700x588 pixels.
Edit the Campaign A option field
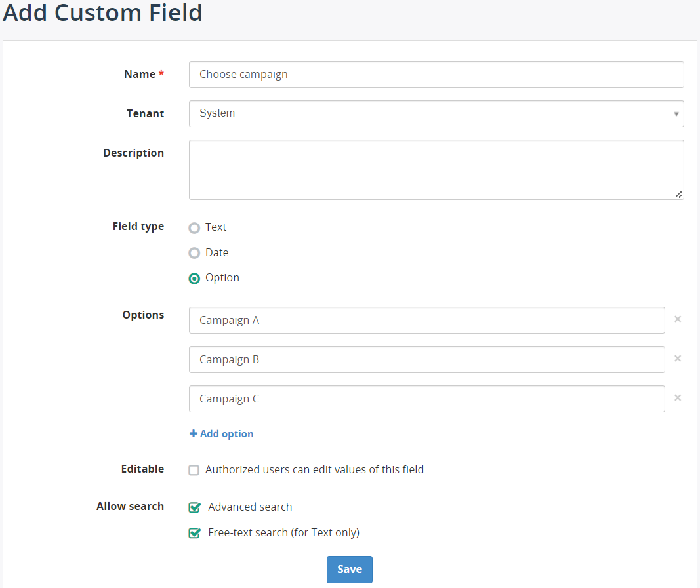(427, 321)
